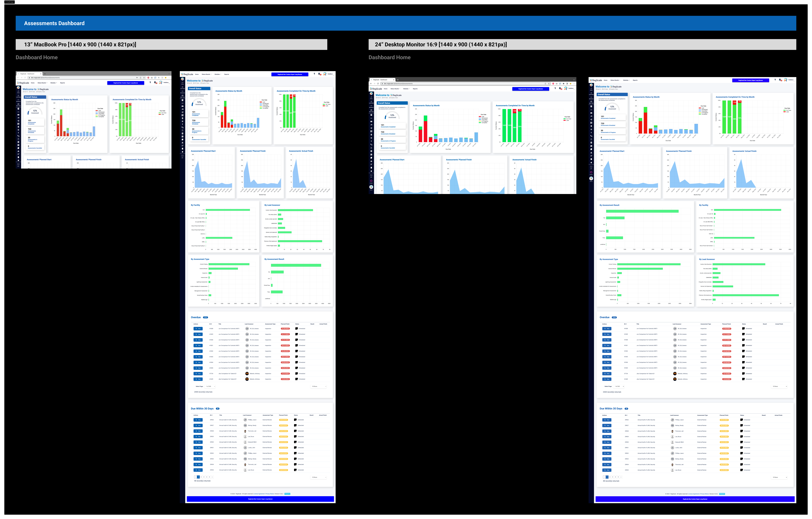Image resolution: width=812 pixels, height=519 pixels.
Task: Click Reports nav item in 24-inch full-page mockup
Action: coord(635,80)
